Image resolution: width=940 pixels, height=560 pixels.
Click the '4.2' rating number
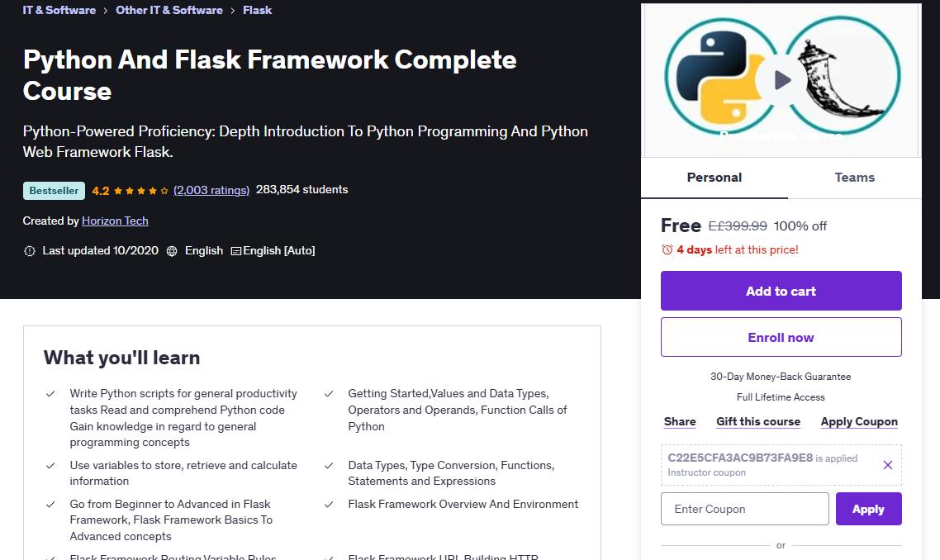(100, 191)
